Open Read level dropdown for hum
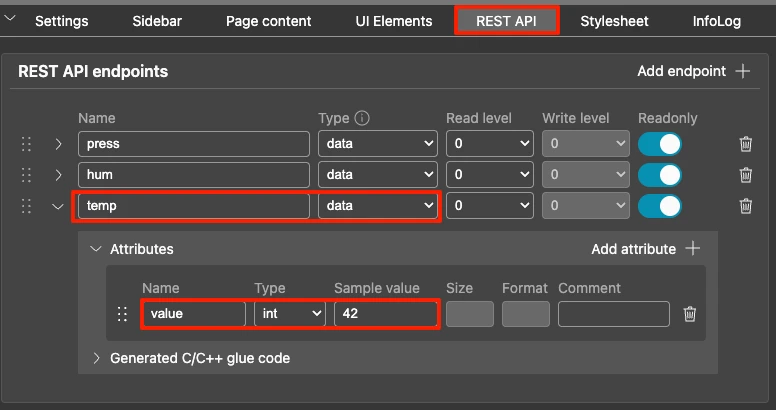Image resolution: width=776 pixels, height=410 pixels. click(x=490, y=175)
